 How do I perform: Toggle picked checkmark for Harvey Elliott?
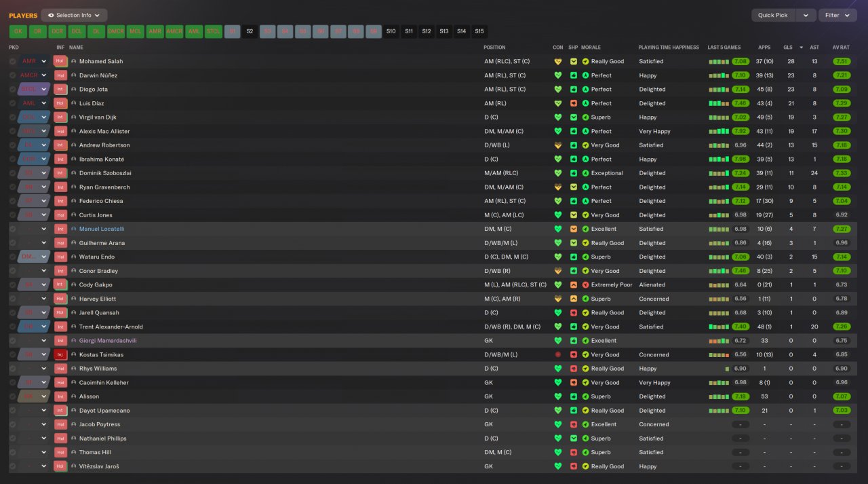13,299
